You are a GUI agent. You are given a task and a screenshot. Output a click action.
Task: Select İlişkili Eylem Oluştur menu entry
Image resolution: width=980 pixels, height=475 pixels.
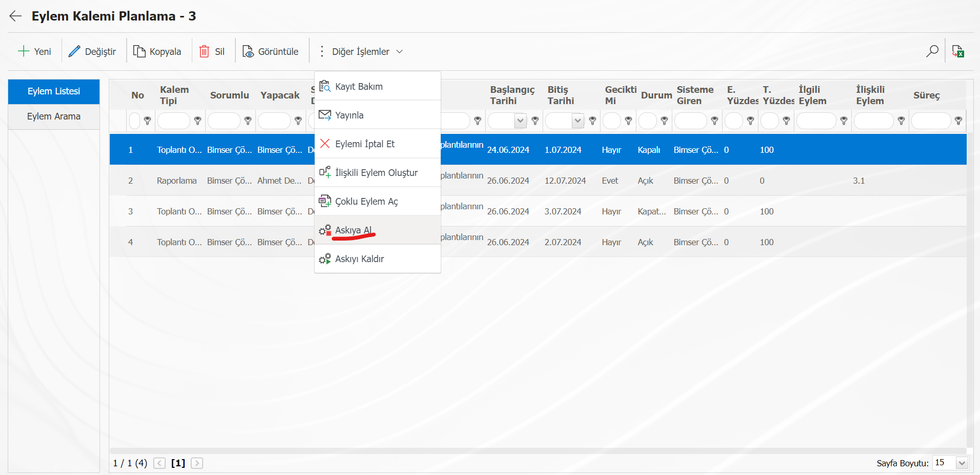377,172
